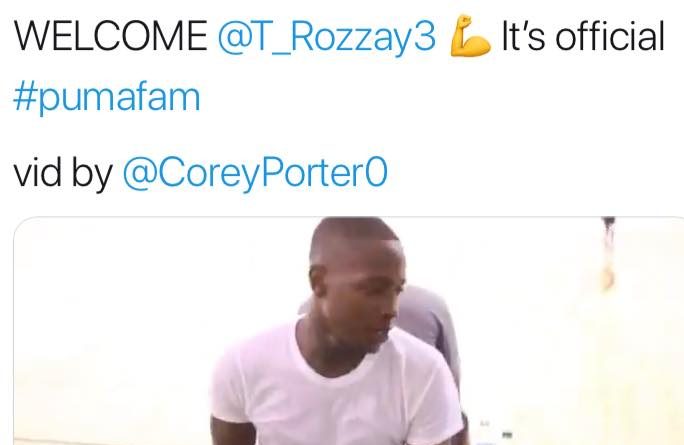Viewport: 684px width, 445px height.
Task: Click the "It's official" tweet text
Action: [x=583, y=36]
